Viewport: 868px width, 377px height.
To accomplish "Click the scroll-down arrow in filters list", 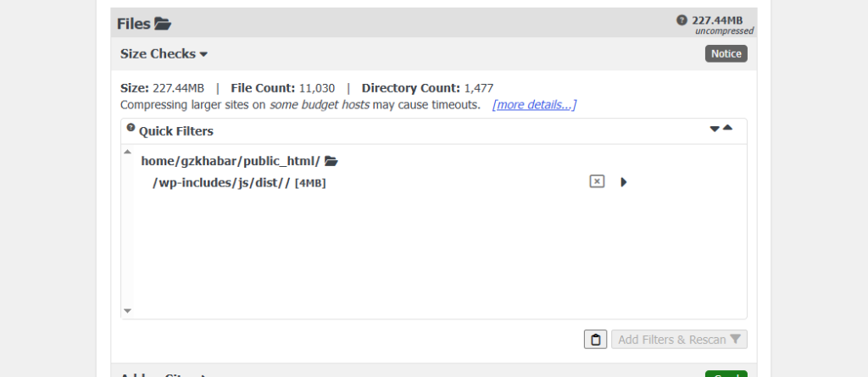I will click(127, 311).
